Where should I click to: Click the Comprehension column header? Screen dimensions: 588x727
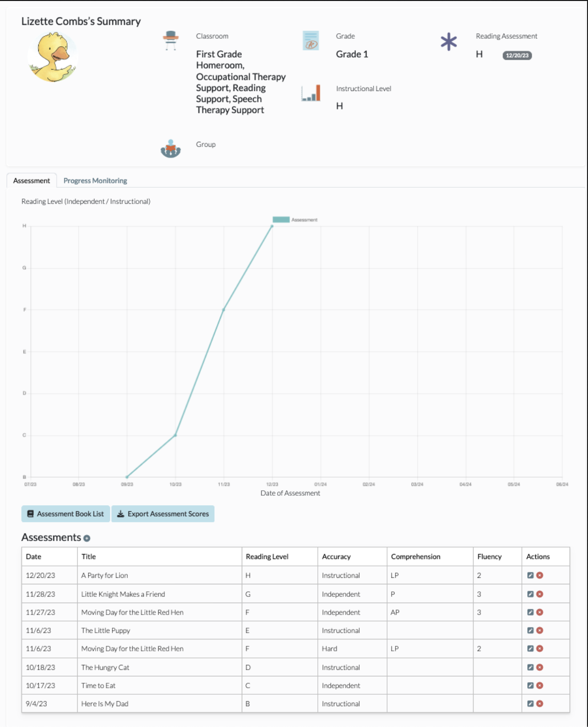click(x=430, y=556)
